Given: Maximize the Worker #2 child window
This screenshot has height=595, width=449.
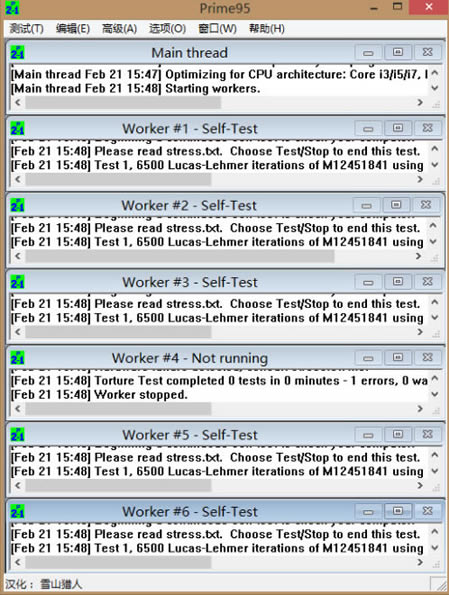Looking at the screenshot, I should [396, 205].
